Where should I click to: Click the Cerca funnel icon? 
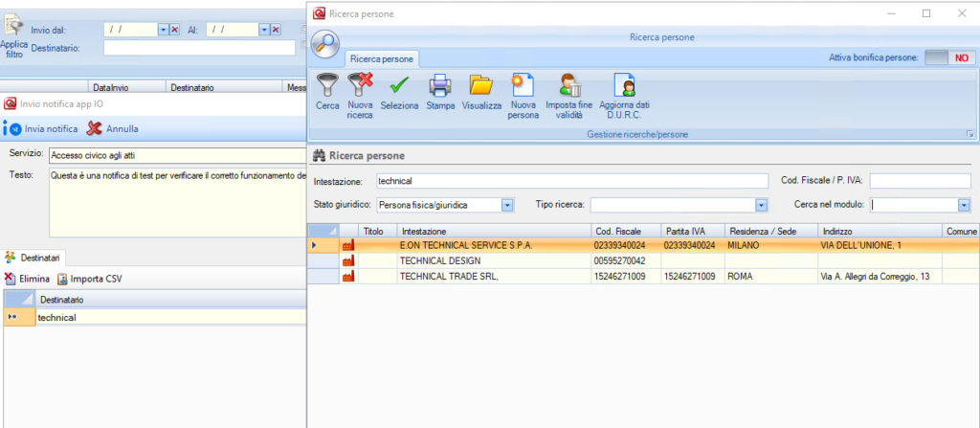327,84
